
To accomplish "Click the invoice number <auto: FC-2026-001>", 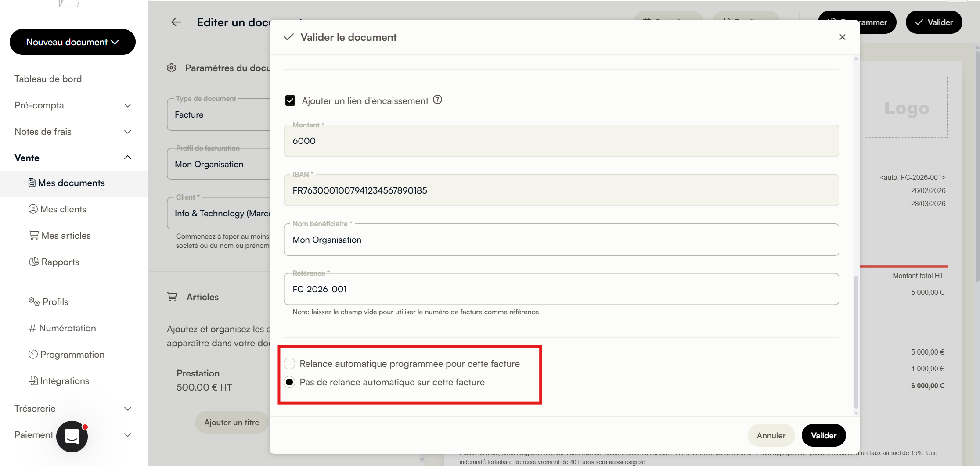I will click(912, 177).
